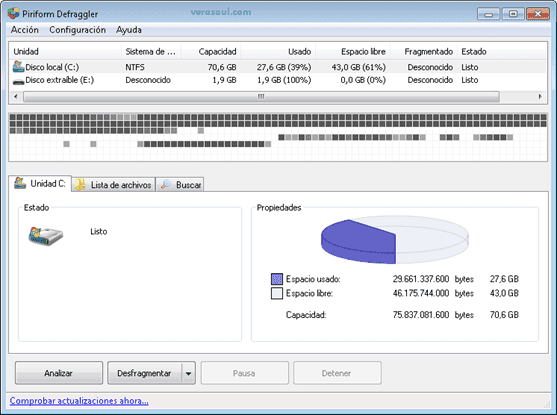
Task: Click the blue used-space pie slice
Action: tap(358, 242)
